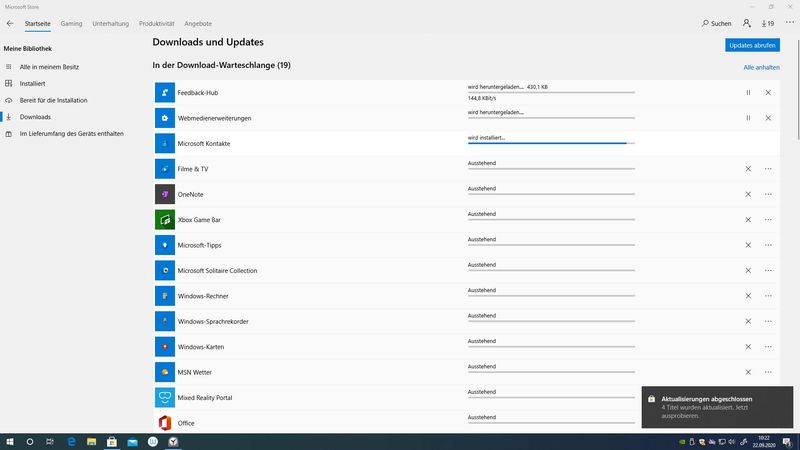Cancel the Microsoft-Tipps update
Viewport: 800px width, 450px height.
(x=748, y=245)
